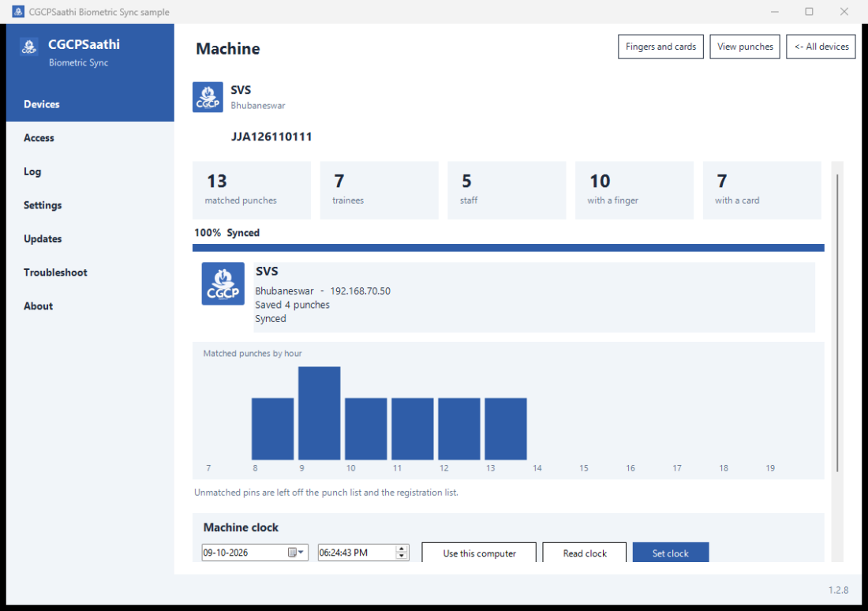Click the app icon in the title bar
The width and height of the screenshot is (868, 611).
click(x=18, y=12)
